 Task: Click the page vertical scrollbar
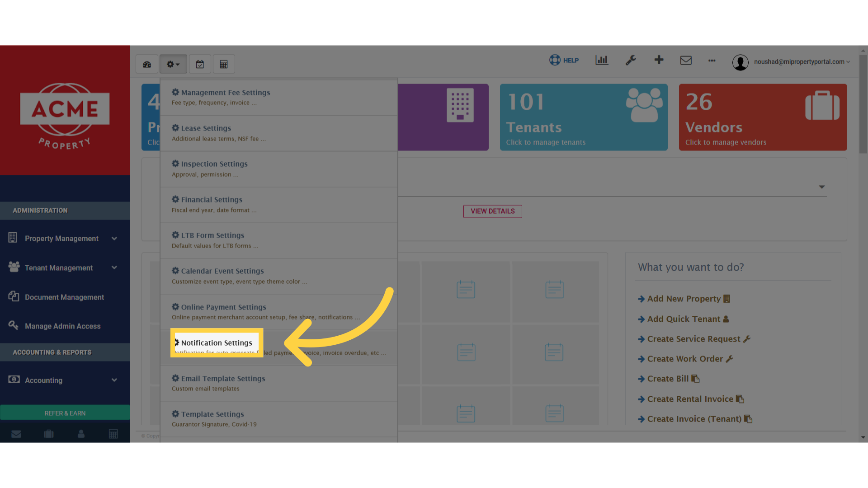click(863, 104)
